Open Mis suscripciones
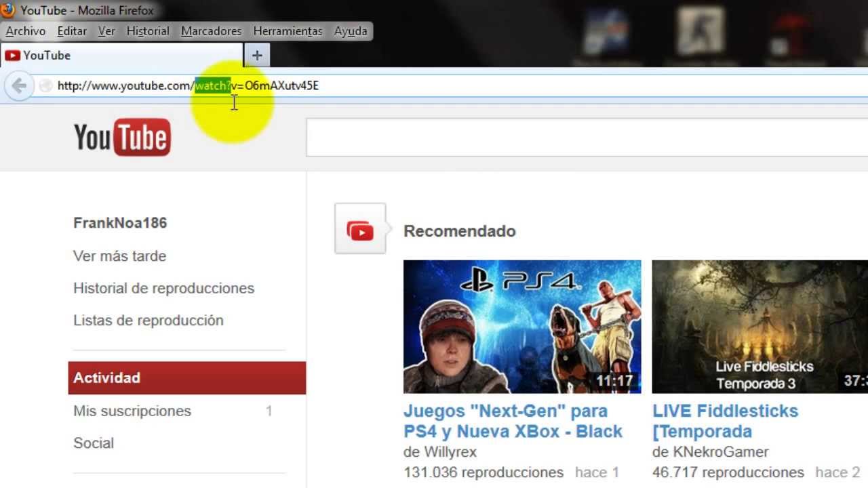 [132, 411]
